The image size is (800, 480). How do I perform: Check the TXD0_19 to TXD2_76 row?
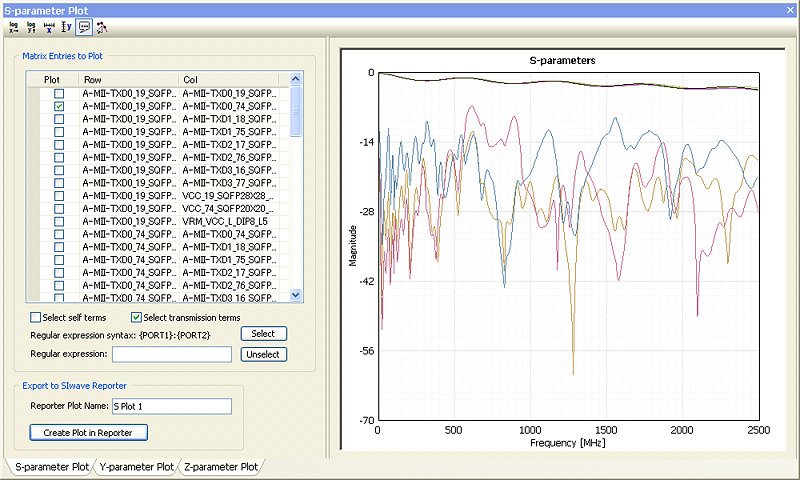click(59, 158)
